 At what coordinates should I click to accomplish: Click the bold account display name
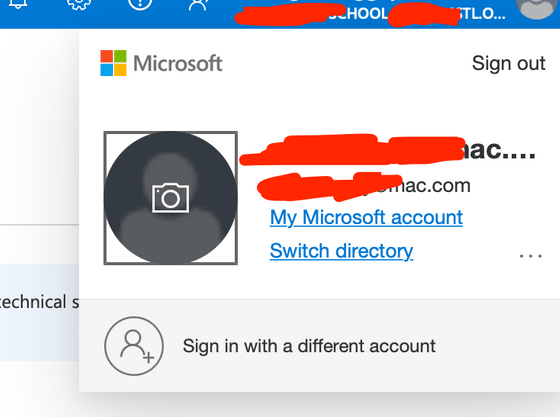coord(388,150)
